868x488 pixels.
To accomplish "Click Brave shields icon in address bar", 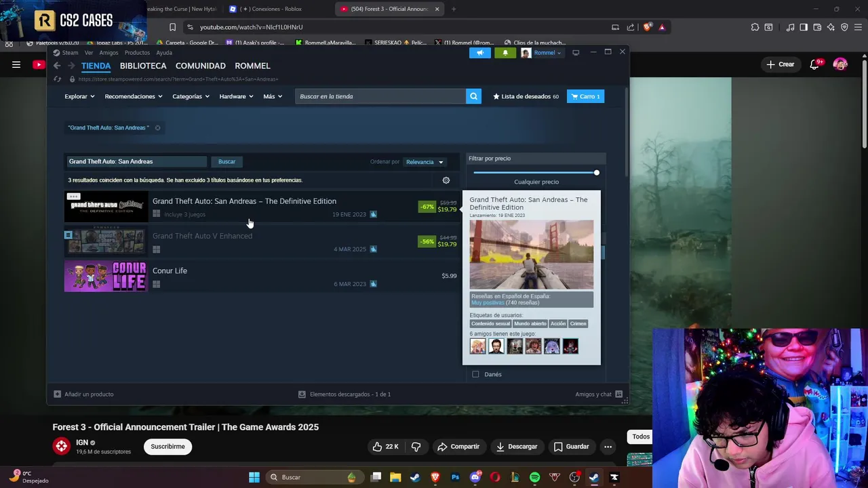I will pyautogui.click(x=648, y=27).
